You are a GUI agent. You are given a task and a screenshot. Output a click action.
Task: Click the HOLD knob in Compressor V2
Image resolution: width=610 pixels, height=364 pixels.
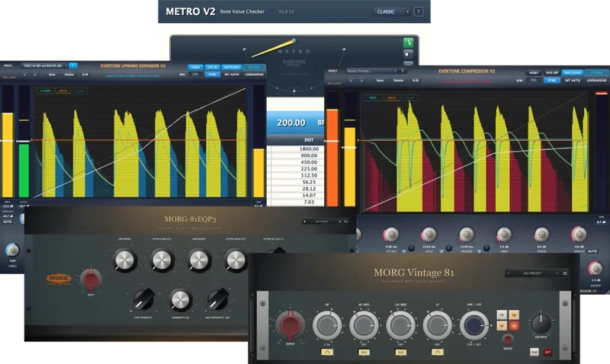coord(429,235)
